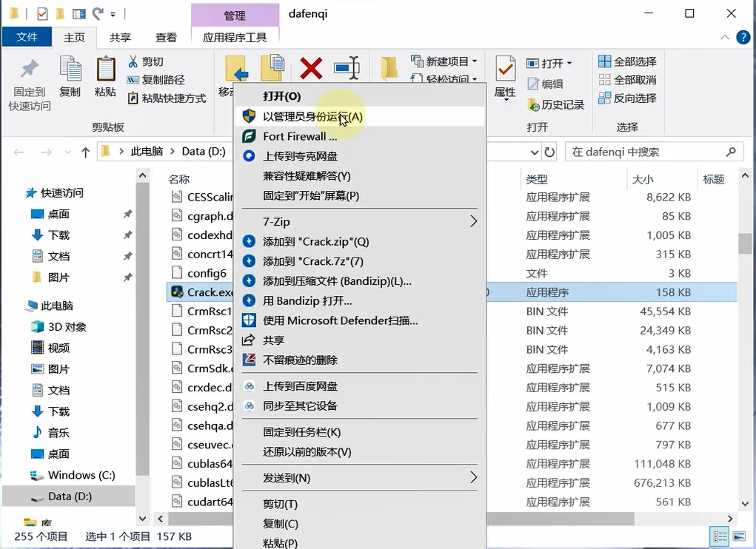Click the Paste shortcut icon
Viewport: 756px width, 549px height.
click(133, 98)
